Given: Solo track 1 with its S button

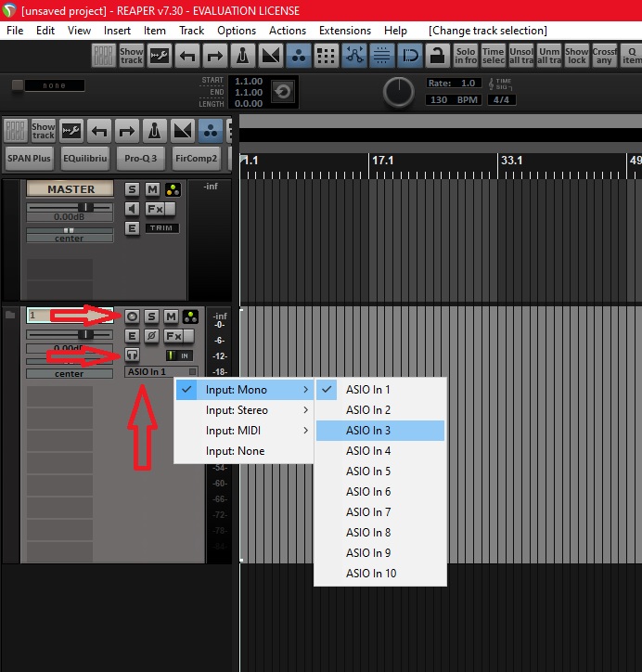Looking at the screenshot, I should pyautogui.click(x=151, y=317).
